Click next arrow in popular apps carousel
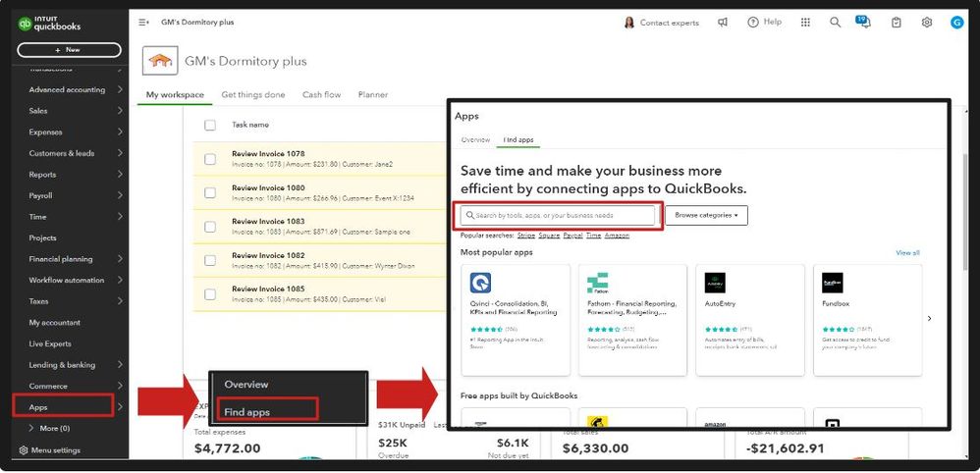Image resolution: width=980 pixels, height=473 pixels. [x=929, y=318]
